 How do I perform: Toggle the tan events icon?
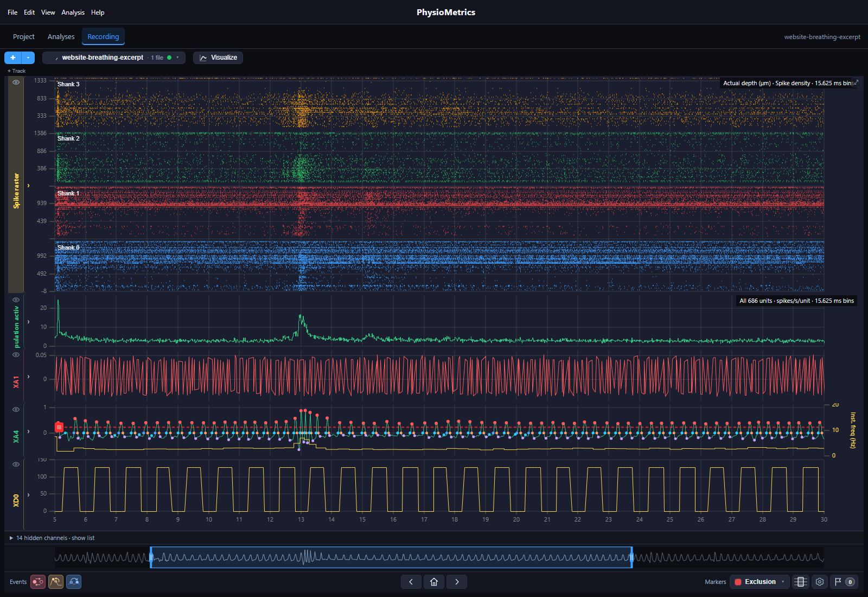pyautogui.click(x=56, y=582)
